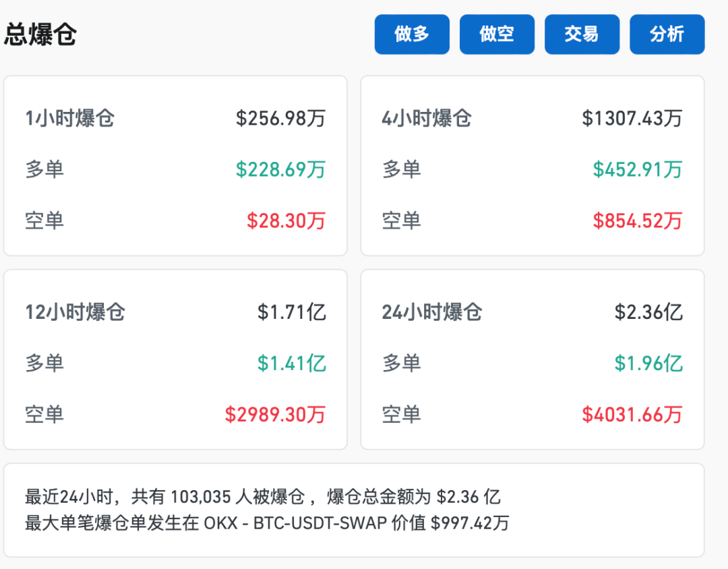
Task: Click the 做多 button
Action: click(411, 34)
